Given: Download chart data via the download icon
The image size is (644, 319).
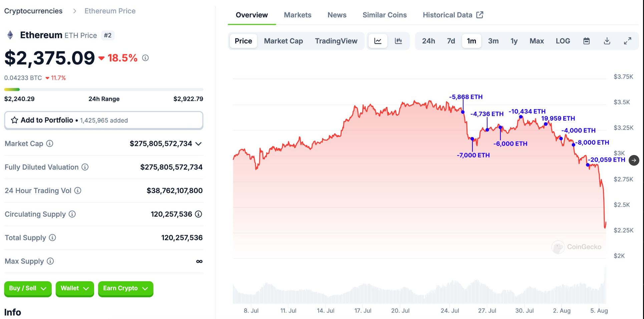Looking at the screenshot, I should [x=607, y=41].
